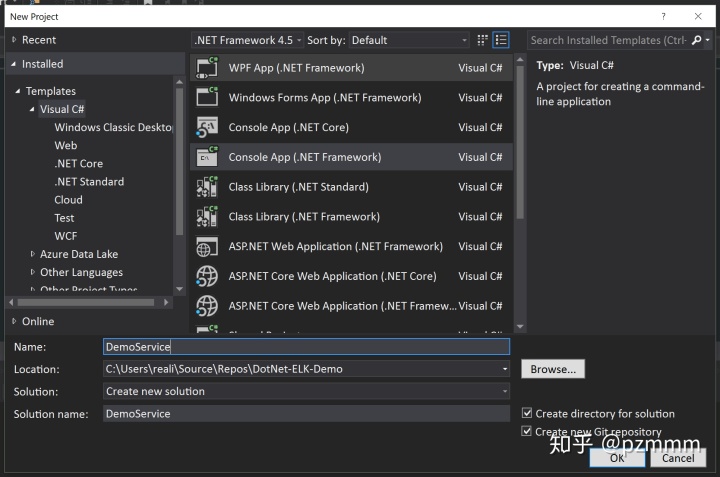720x477 pixels.
Task: Expand the Online section
Action: click(x=14, y=321)
